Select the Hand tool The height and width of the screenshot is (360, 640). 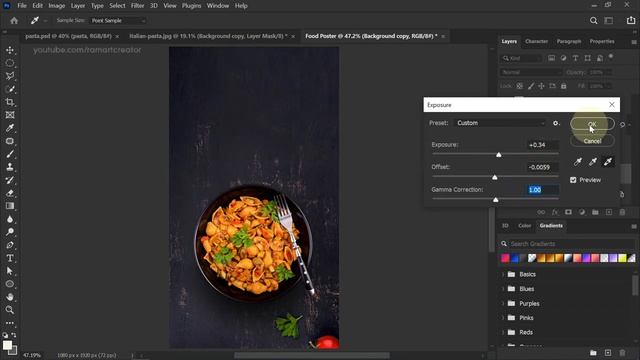pyautogui.click(x=10, y=297)
